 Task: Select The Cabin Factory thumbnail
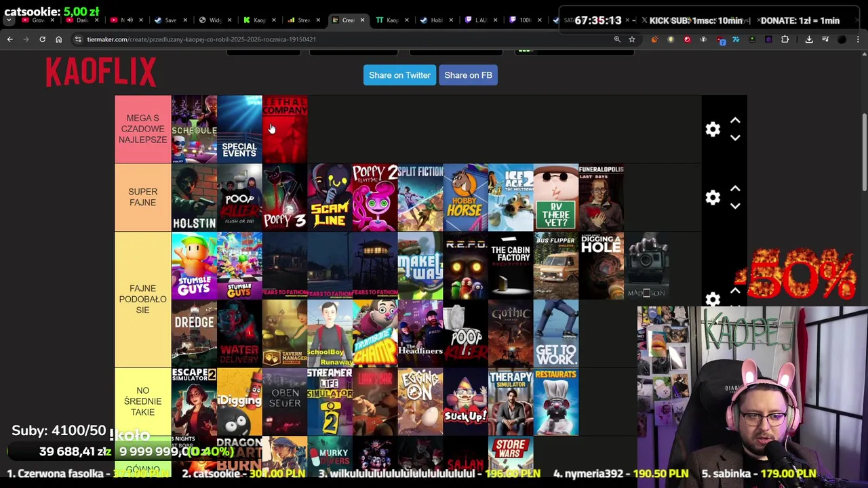coord(511,266)
